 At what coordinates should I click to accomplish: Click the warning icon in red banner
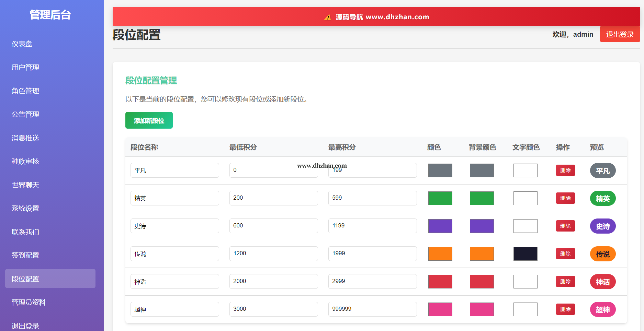(x=327, y=17)
